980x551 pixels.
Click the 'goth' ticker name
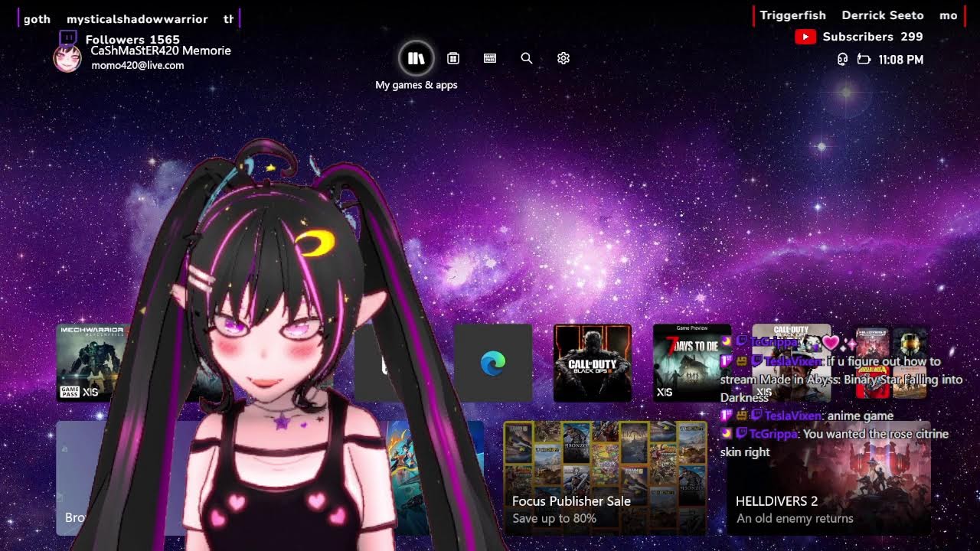[x=37, y=19]
